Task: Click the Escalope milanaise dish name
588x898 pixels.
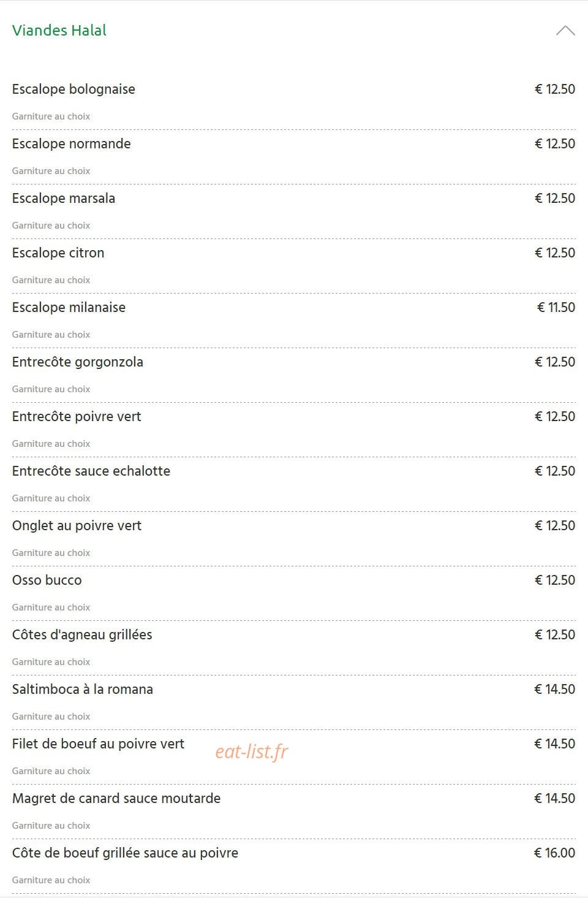Action: [x=69, y=308]
